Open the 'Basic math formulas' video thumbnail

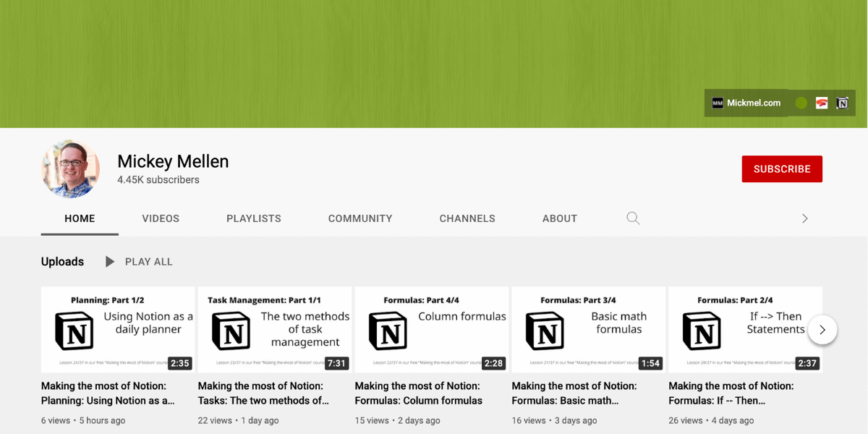589,330
